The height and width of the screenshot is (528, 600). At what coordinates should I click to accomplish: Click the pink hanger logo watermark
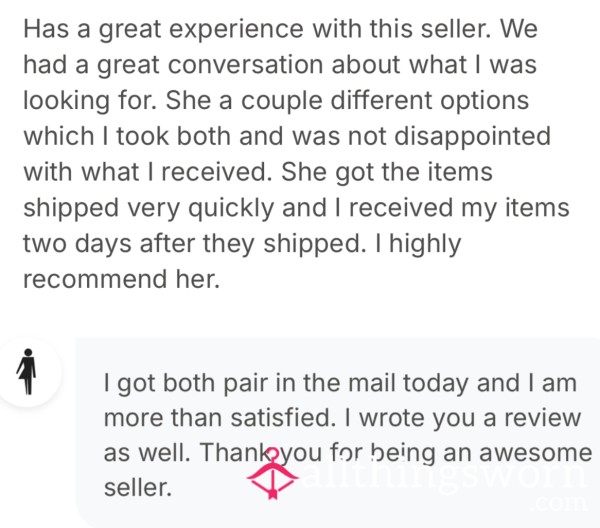(x=272, y=474)
